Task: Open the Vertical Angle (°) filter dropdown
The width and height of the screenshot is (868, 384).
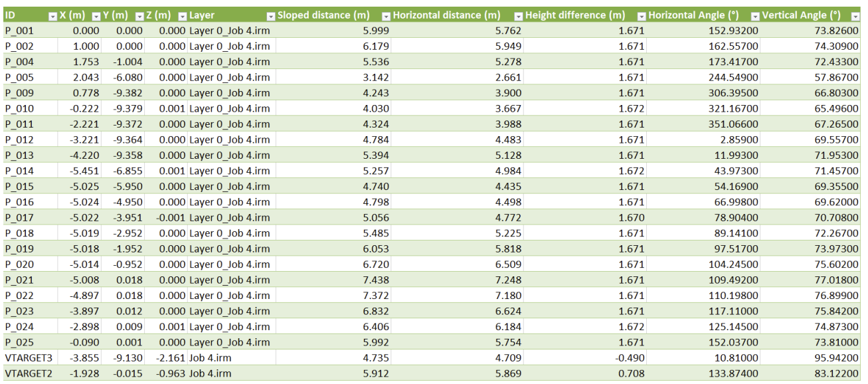Action: [855, 15]
